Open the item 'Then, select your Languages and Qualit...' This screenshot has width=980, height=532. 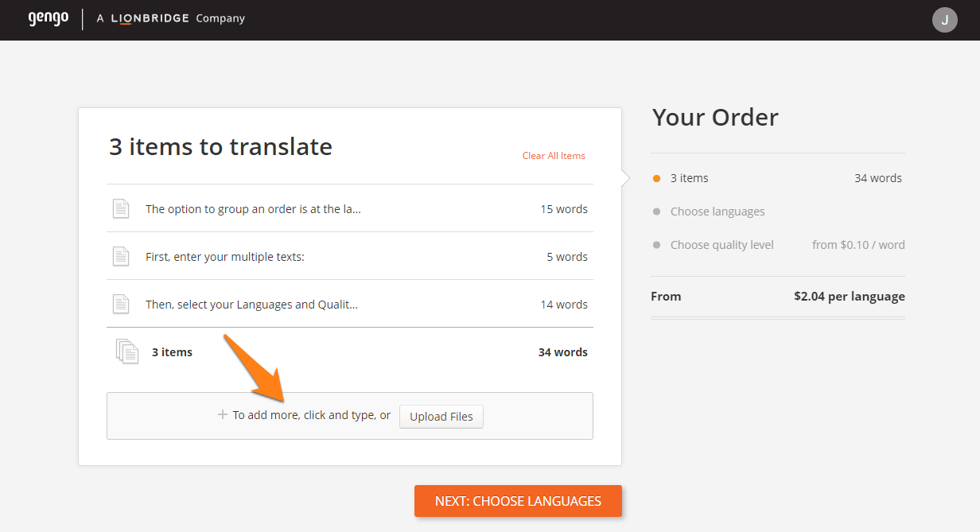[251, 305]
